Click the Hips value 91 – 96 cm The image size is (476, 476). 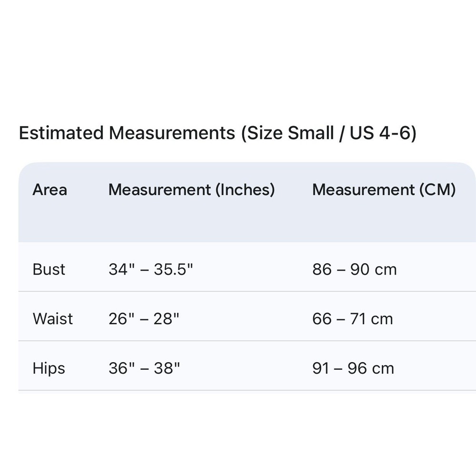click(x=353, y=368)
